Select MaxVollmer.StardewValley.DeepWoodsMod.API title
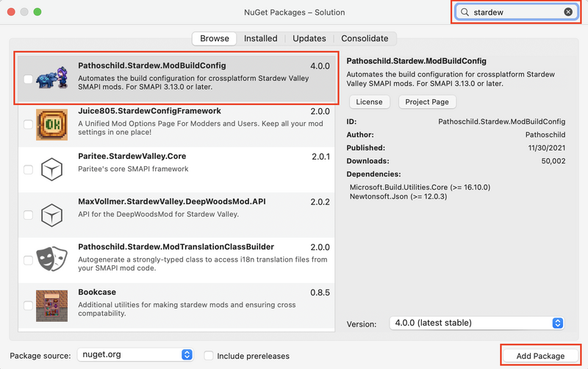The image size is (588, 369). pos(172,201)
